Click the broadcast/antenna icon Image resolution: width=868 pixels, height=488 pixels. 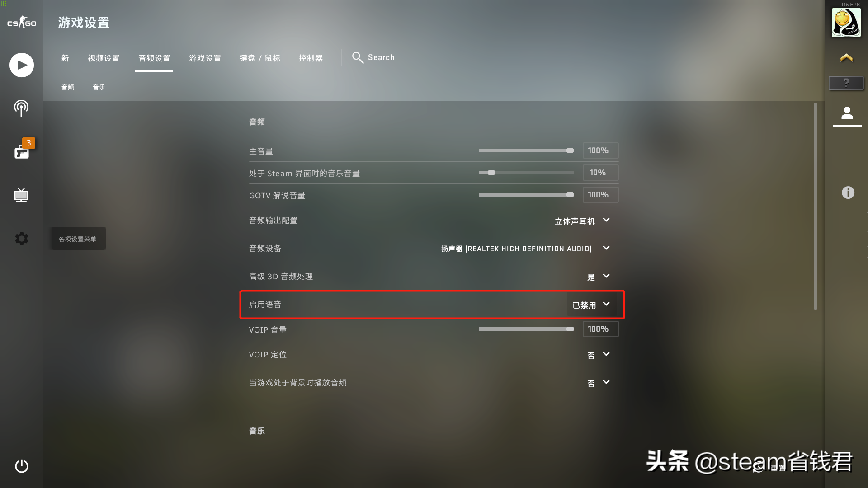[x=21, y=108]
